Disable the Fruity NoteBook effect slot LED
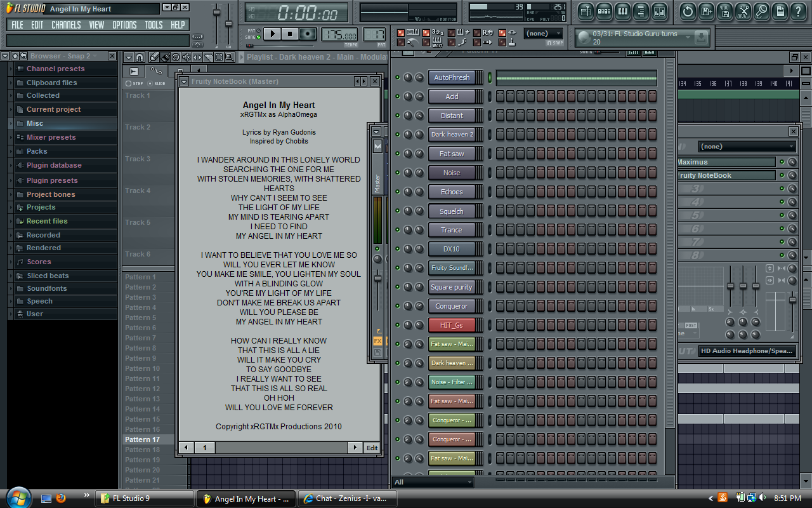The image size is (812, 508). point(782,175)
